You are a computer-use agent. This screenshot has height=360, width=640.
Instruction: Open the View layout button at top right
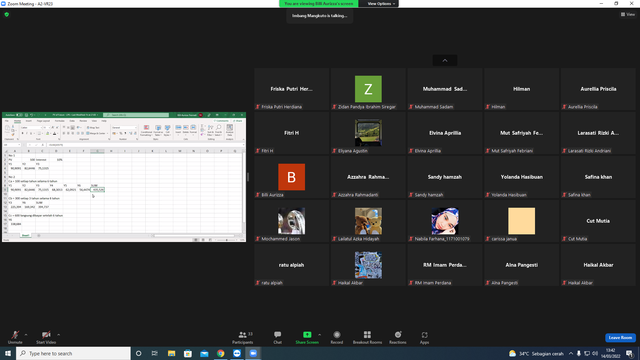click(628, 14)
